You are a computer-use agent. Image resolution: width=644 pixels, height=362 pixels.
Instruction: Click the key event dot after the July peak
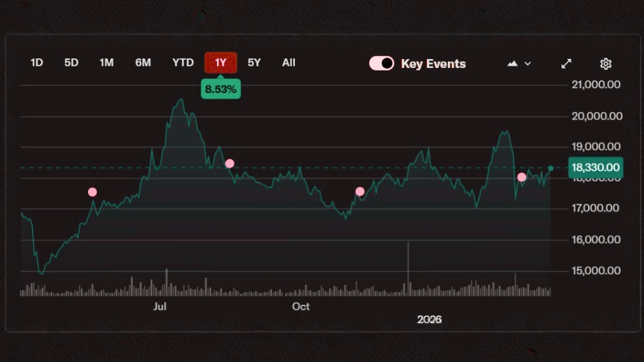(230, 164)
